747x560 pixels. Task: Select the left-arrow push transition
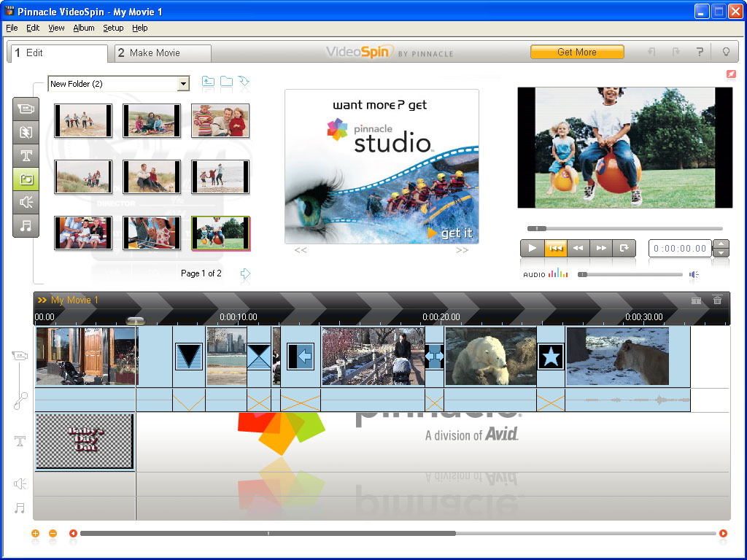point(301,356)
